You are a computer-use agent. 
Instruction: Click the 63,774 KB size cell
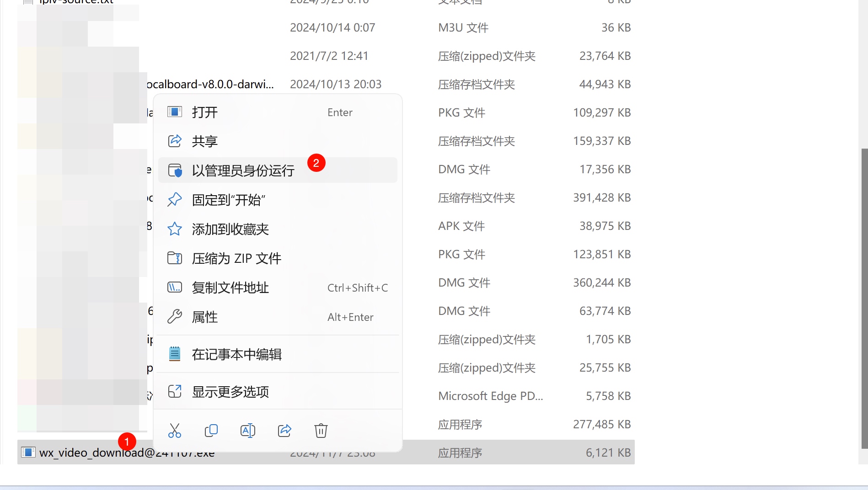coord(605,311)
